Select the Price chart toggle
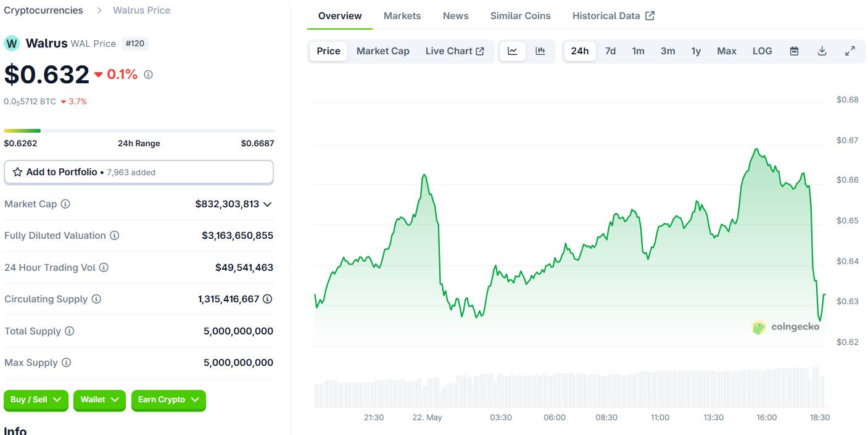This screenshot has height=435, width=868. (329, 51)
